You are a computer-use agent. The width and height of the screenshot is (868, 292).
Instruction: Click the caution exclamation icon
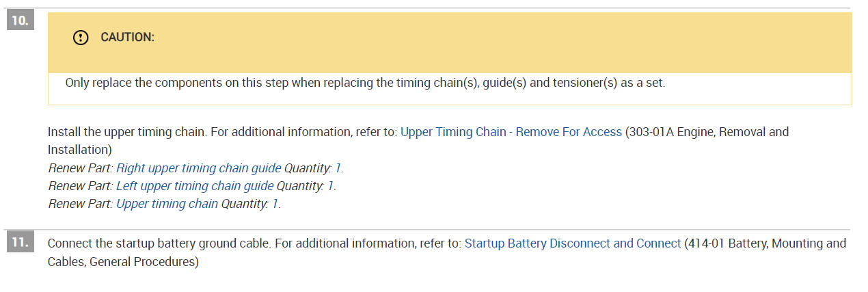coord(81,38)
